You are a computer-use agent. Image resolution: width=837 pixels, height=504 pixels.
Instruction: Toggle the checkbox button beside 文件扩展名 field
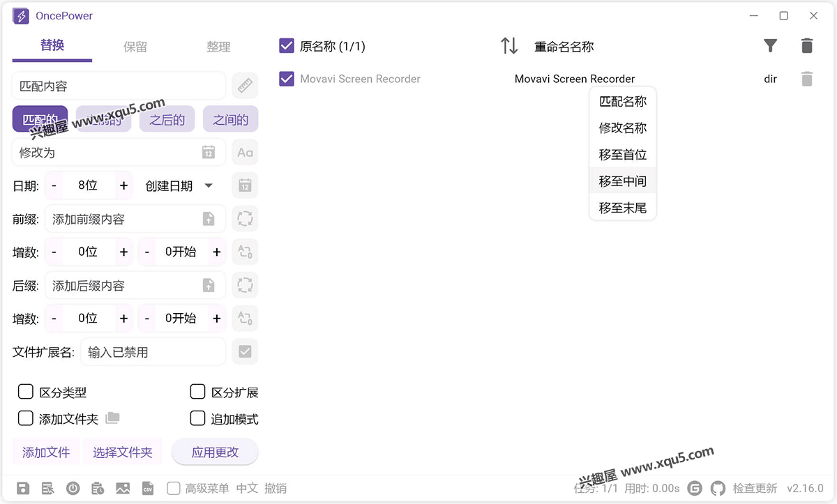(x=245, y=351)
